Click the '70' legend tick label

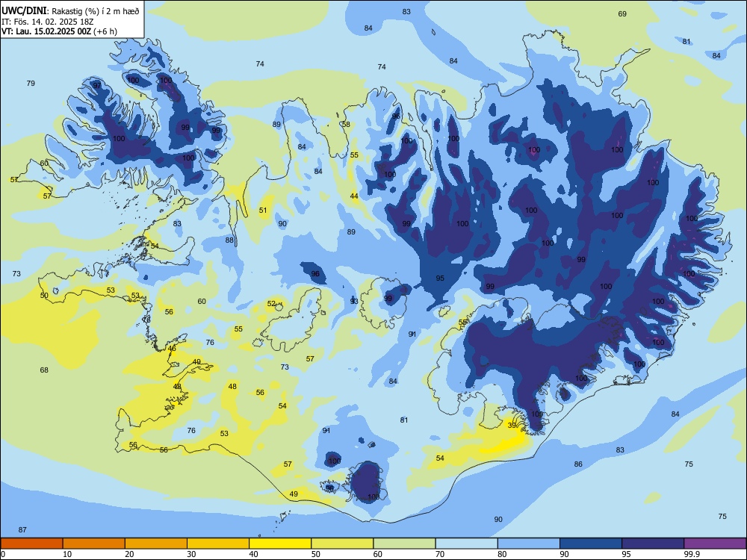coord(440,554)
